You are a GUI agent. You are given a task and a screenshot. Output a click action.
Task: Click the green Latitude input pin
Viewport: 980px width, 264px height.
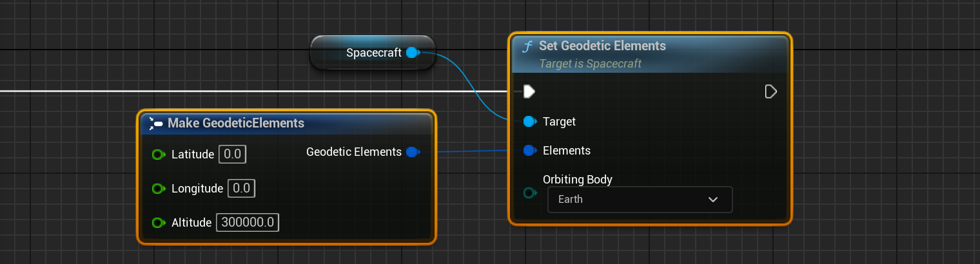point(158,155)
